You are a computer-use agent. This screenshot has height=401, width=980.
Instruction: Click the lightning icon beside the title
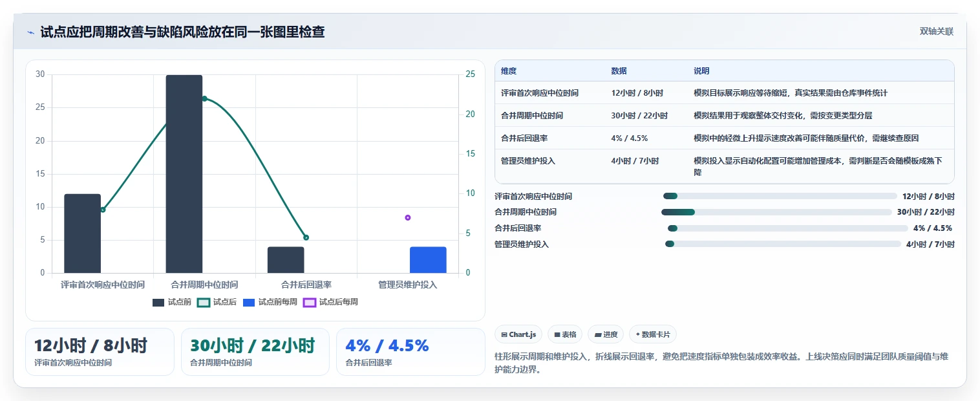pos(30,32)
